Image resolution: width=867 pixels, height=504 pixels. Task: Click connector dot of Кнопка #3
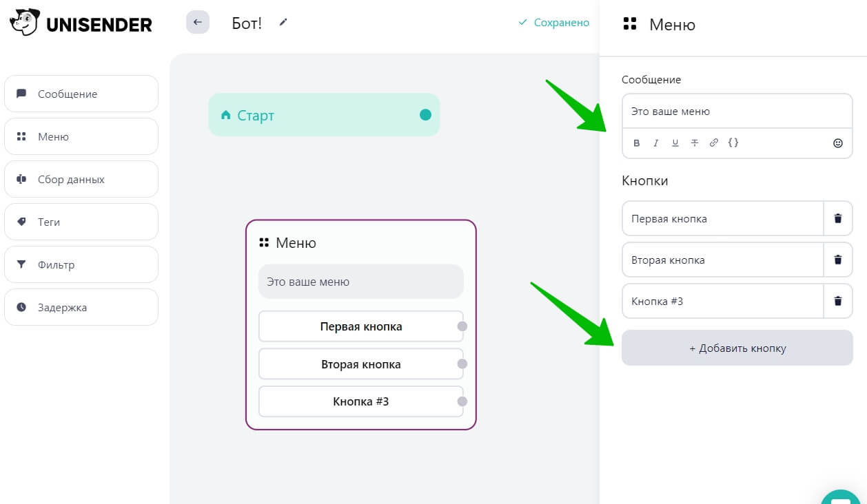coord(462,401)
